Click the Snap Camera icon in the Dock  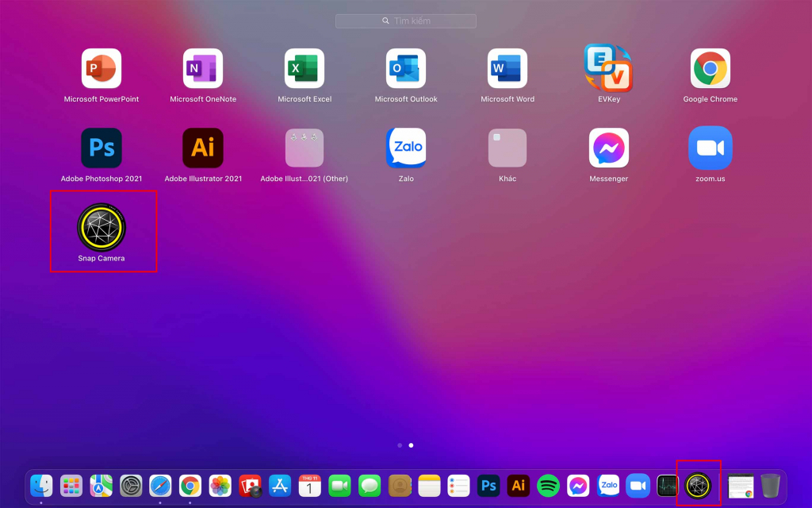pos(698,487)
